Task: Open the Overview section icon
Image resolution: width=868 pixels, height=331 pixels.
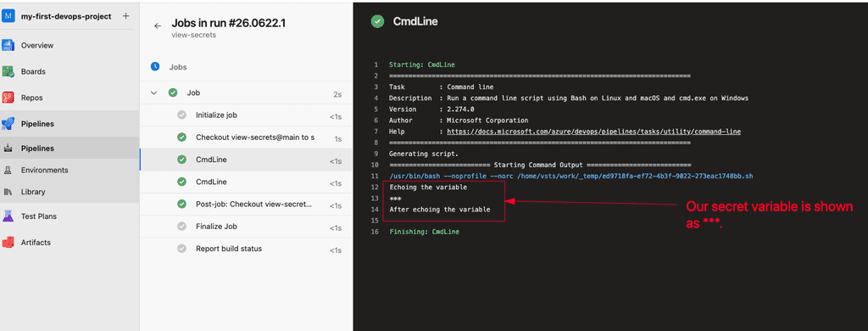Action: coord(8,46)
